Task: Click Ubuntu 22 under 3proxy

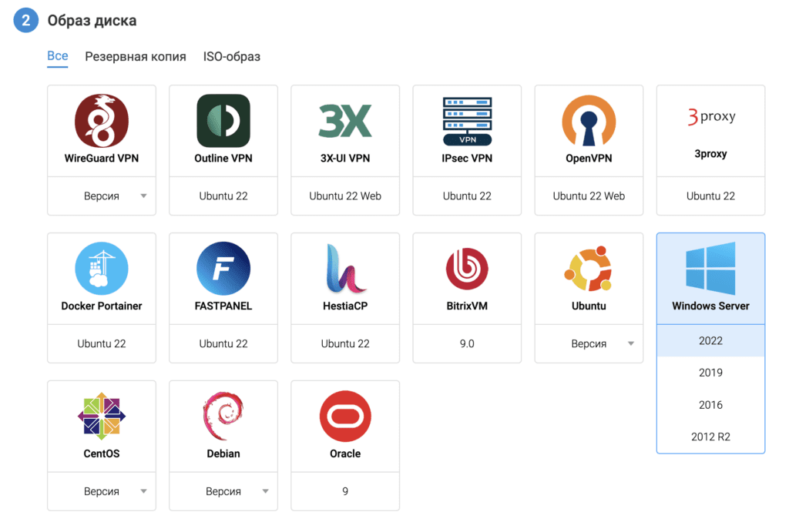Action: click(710, 196)
